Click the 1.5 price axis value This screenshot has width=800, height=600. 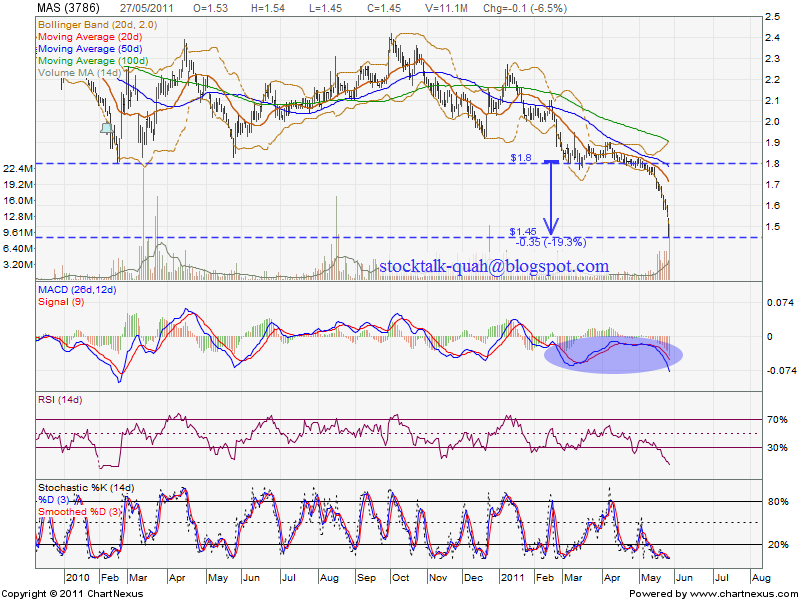click(x=772, y=227)
